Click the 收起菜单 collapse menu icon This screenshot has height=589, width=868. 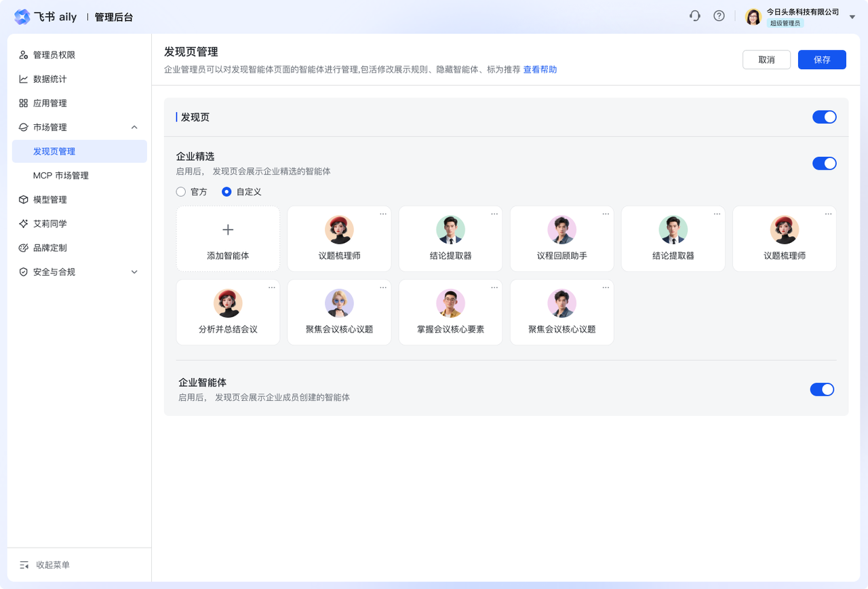pos(24,565)
